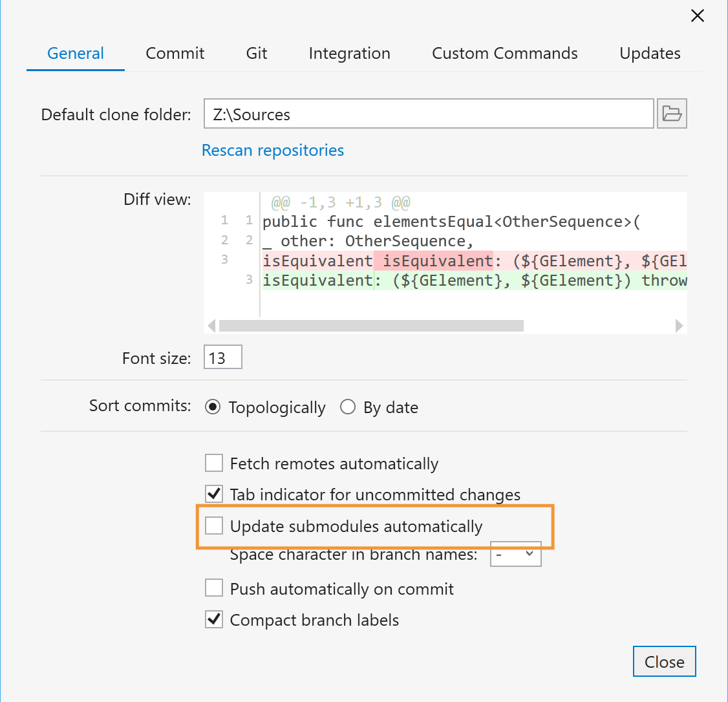This screenshot has width=728, height=702.
Task: Select sorting commits By date
Action: (348, 407)
